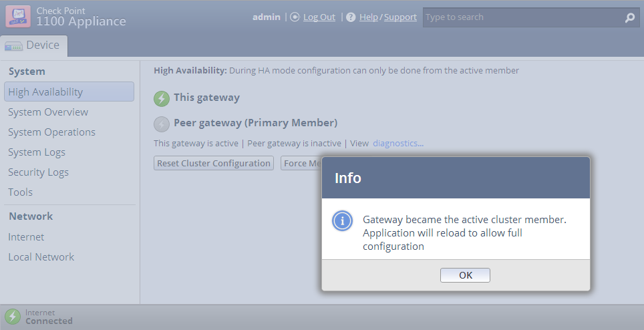Screen dimensions: 644x330
Task: Click the search magnifier icon
Action: 629,17
